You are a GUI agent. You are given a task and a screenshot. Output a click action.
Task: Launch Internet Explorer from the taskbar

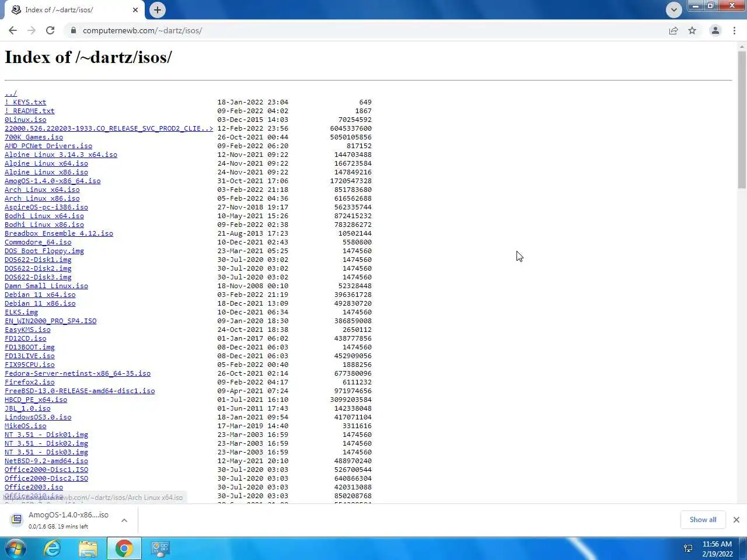[53, 548]
